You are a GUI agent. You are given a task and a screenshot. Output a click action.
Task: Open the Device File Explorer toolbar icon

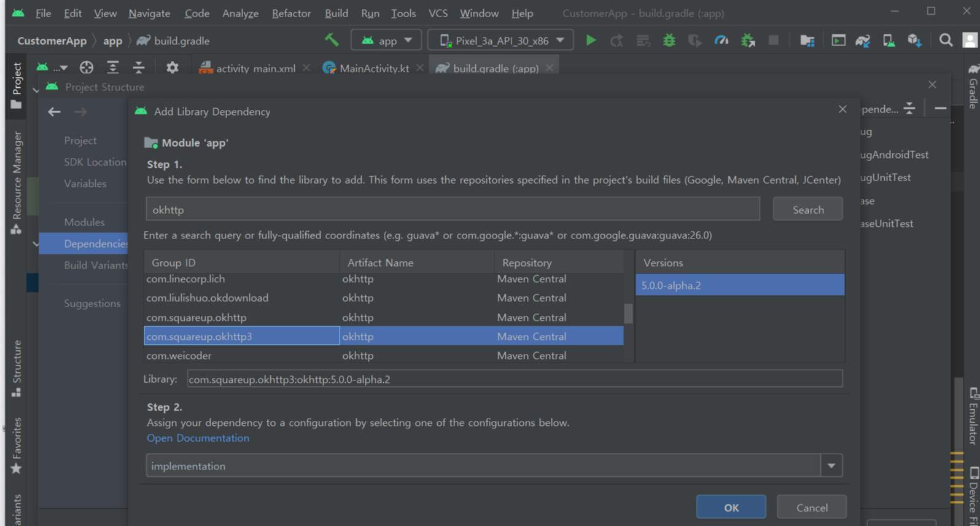807,41
